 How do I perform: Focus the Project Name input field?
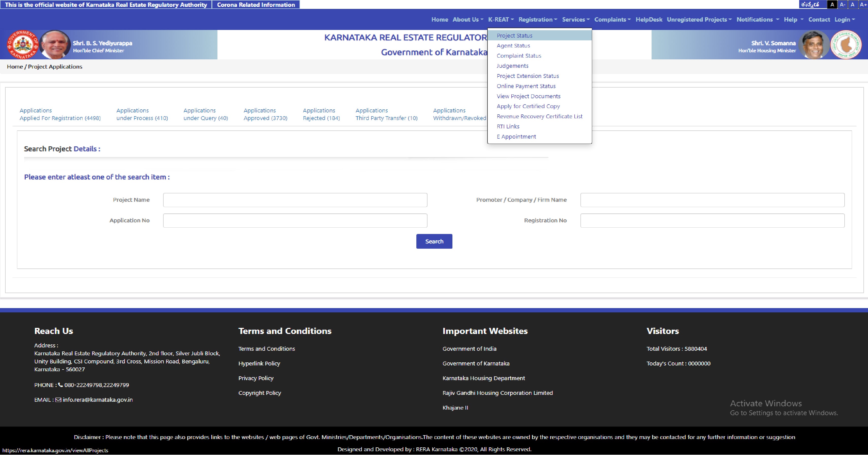pos(295,200)
